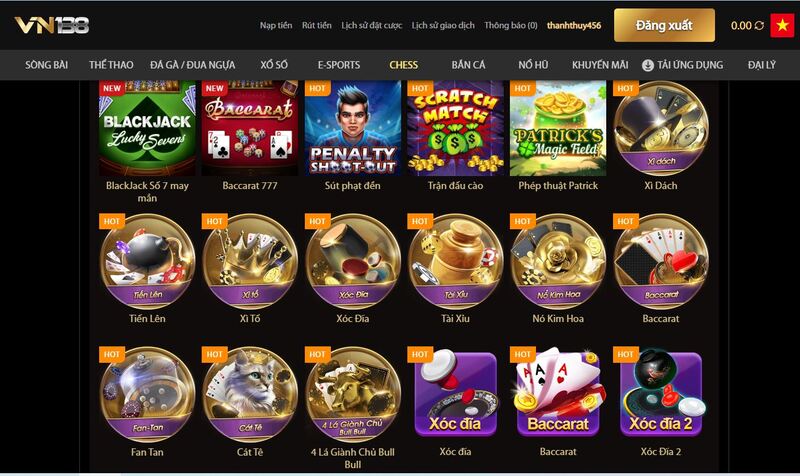Open Lịch sử đặt cược link
The height and width of the screenshot is (476, 800).
(x=371, y=25)
